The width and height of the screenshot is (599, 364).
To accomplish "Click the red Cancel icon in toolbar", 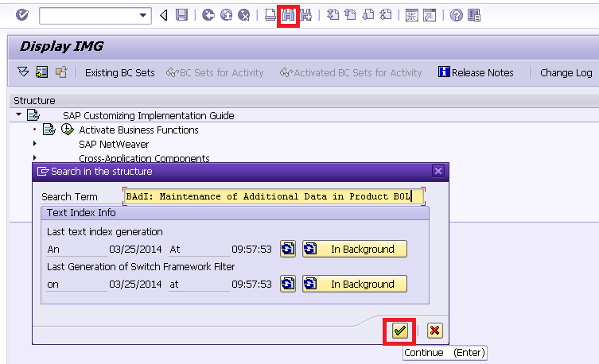I will point(243,15).
